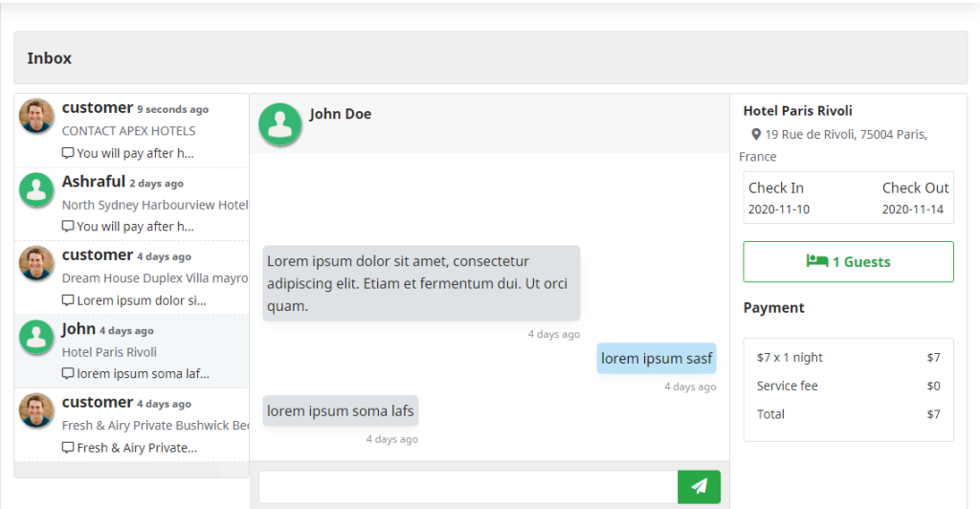The height and width of the screenshot is (509, 980).
Task: Click the message icon under Ashraful's entry
Action: point(68,227)
